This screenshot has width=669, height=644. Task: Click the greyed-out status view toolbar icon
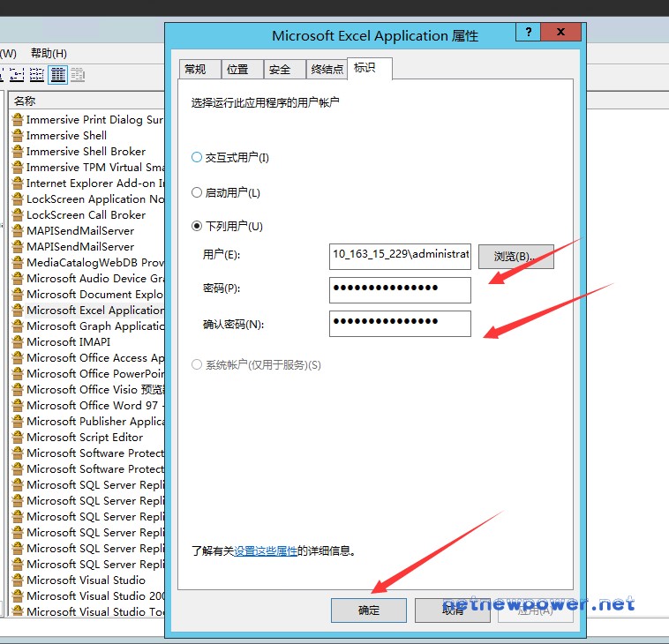click(x=78, y=75)
